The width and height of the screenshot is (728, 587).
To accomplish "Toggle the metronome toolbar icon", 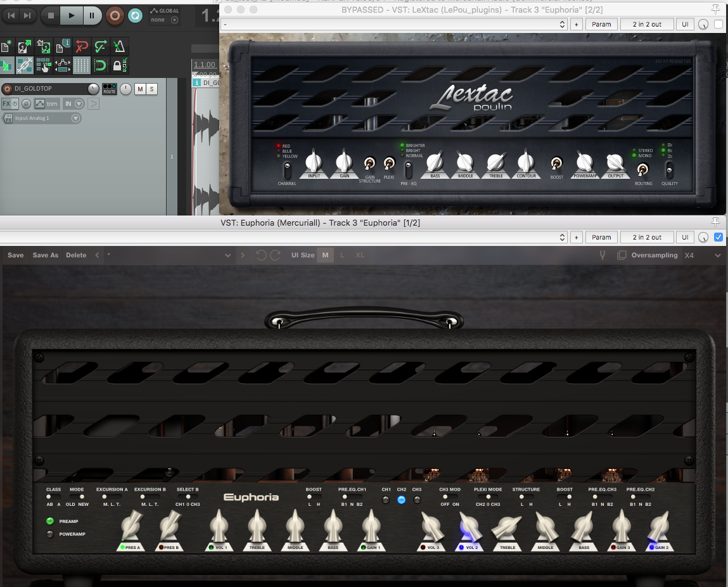I will pyautogui.click(x=119, y=46).
